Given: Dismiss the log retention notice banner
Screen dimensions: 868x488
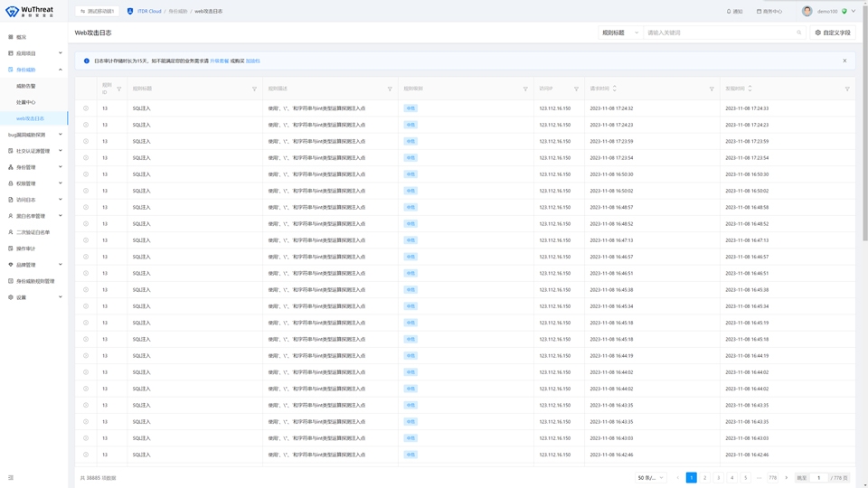Looking at the screenshot, I should point(844,61).
